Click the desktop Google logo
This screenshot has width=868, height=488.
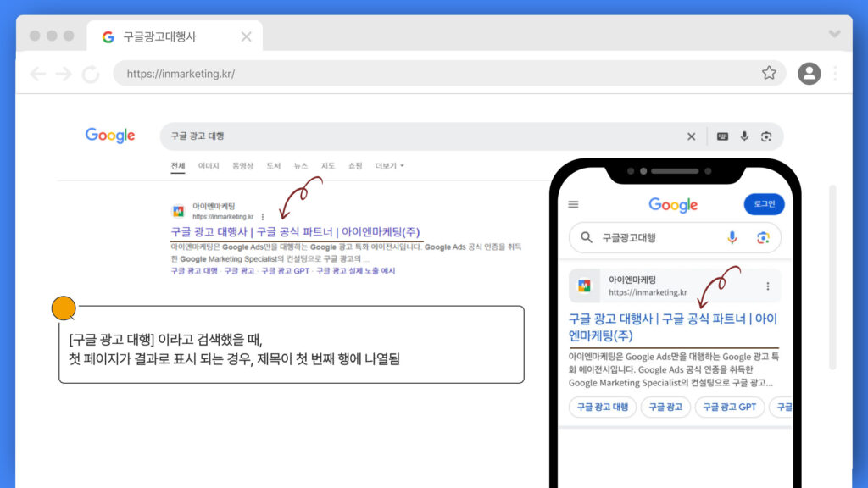tap(110, 136)
